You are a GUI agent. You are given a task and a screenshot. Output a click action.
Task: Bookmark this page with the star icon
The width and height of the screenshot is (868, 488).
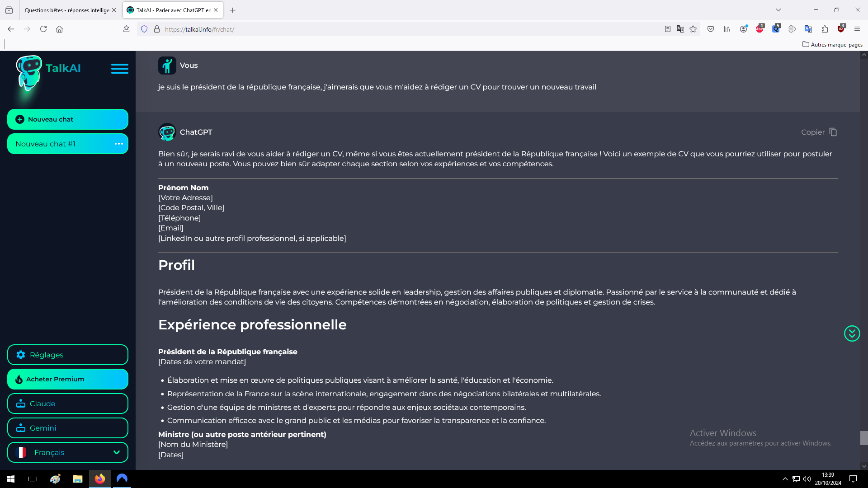693,29
